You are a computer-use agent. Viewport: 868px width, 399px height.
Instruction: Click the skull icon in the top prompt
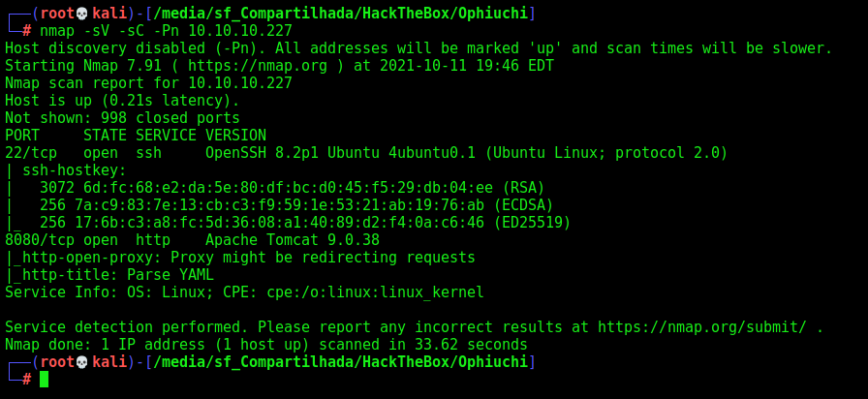pos(80,14)
